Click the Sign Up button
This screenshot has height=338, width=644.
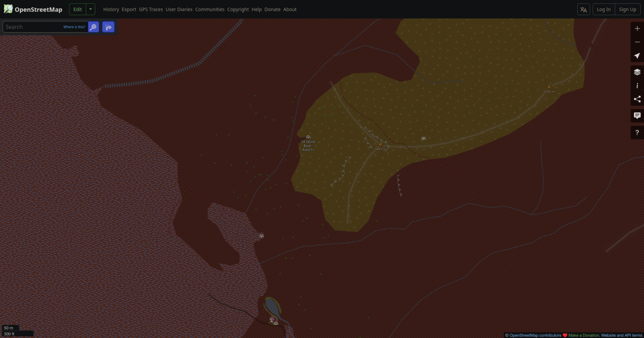point(627,9)
